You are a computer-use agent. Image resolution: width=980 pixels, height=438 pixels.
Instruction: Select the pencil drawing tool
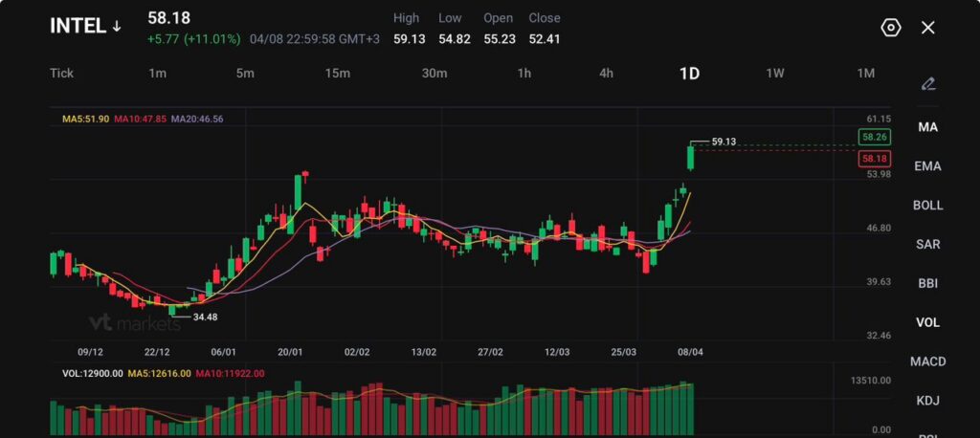[x=927, y=84]
